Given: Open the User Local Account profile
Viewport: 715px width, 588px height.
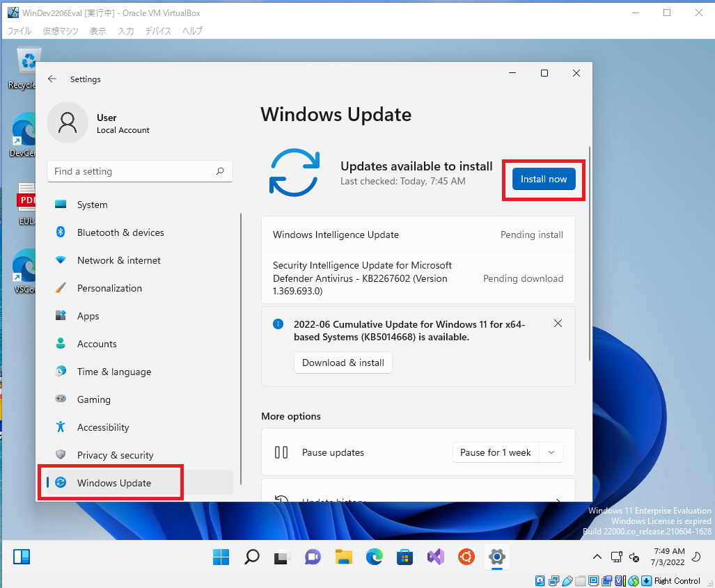Looking at the screenshot, I should 98,122.
